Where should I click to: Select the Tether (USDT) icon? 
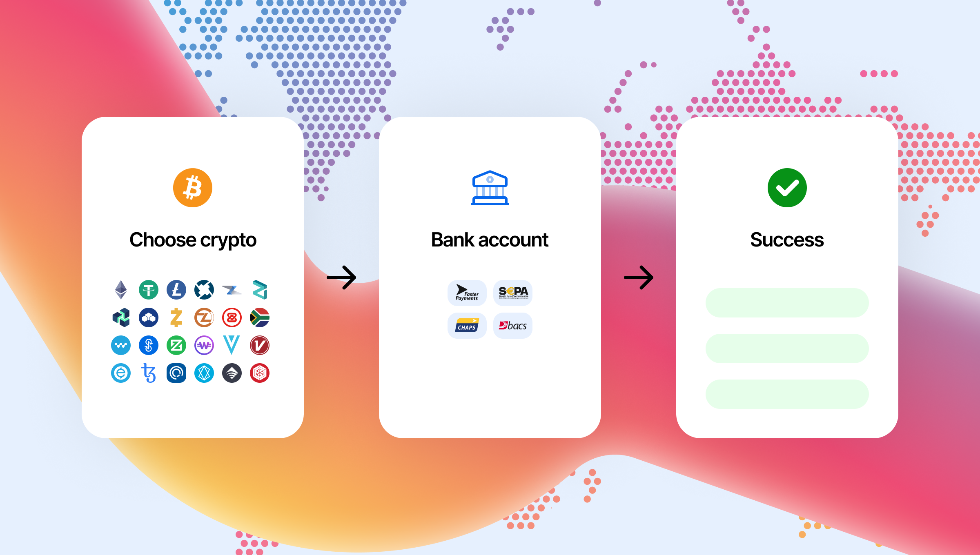click(x=149, y=289)
